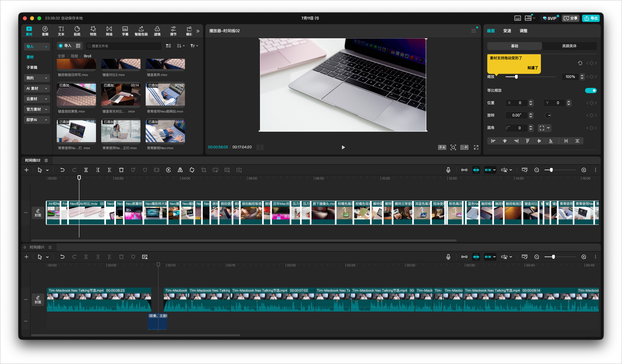Image resolution: width=622 pixels, height=364 pixels.
Task: Select the 美颜美体 beauty tab
Action: click(569, 46)
